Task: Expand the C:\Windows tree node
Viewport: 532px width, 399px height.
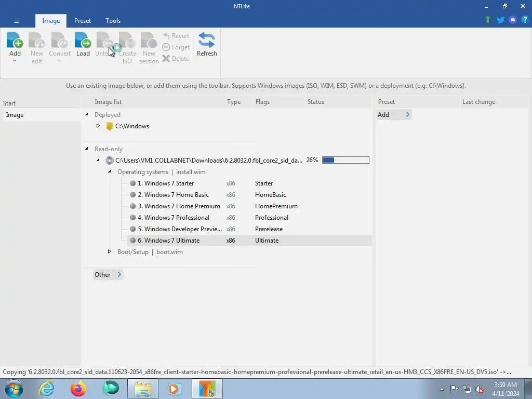Action: click(x=98, y=126)
